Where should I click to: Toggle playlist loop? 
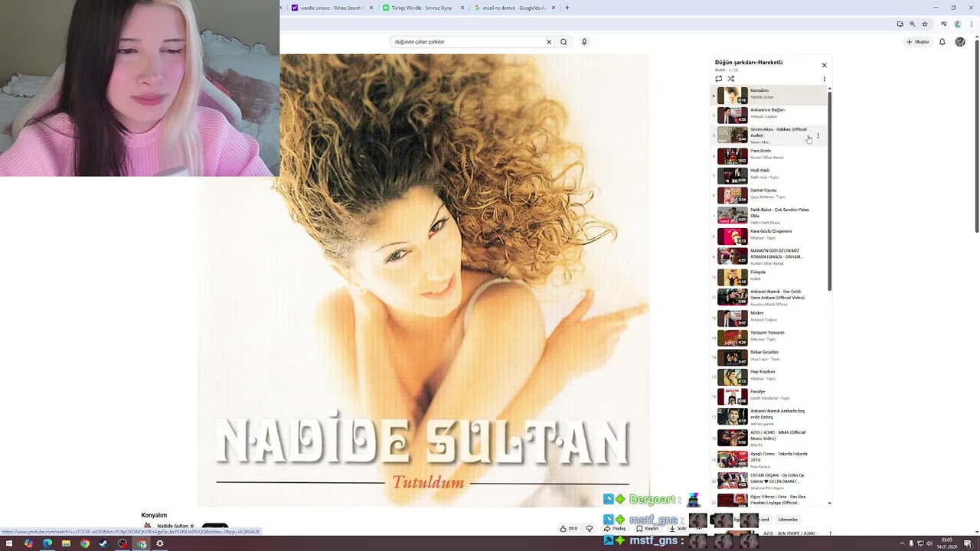coord(718,79)
